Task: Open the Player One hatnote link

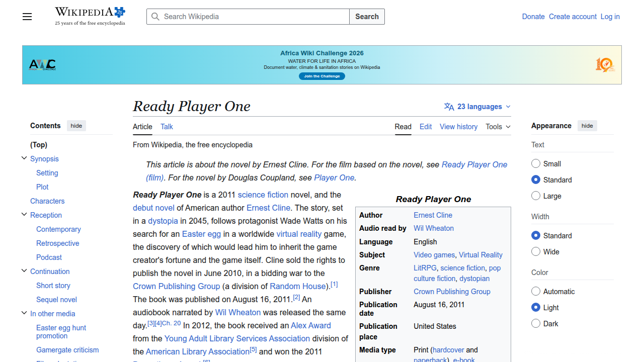Action: click(334, 177)
